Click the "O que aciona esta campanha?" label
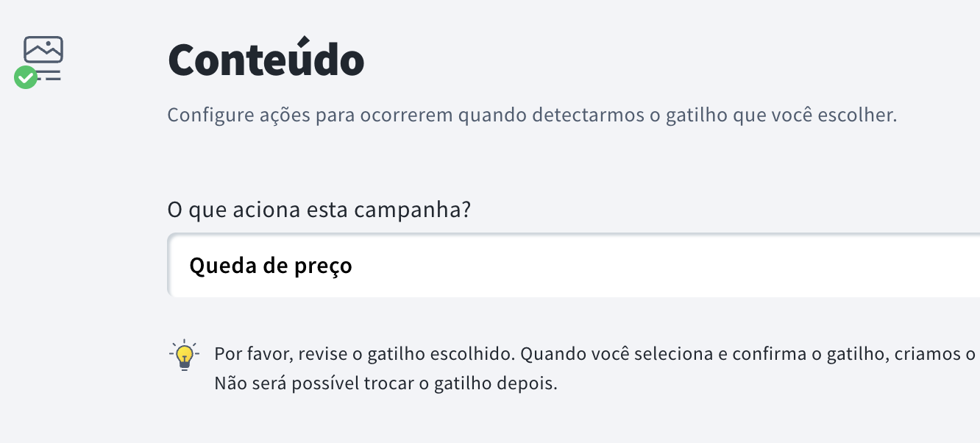This screenshot has width=980, height=443. (x=319, y=210)
